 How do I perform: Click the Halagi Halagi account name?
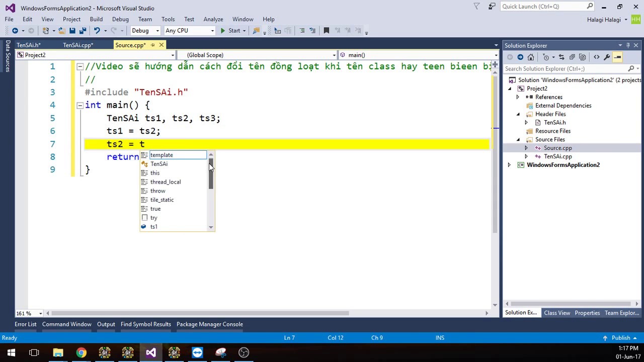point(604,20)
